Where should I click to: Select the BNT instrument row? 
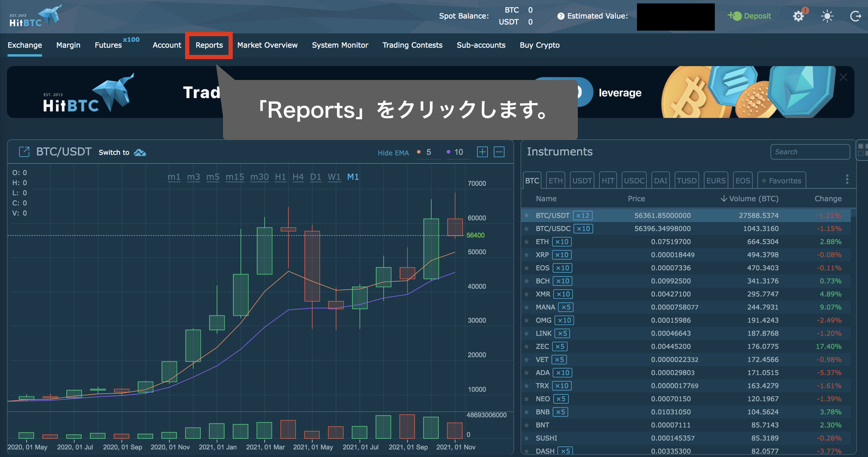[686, 425]
